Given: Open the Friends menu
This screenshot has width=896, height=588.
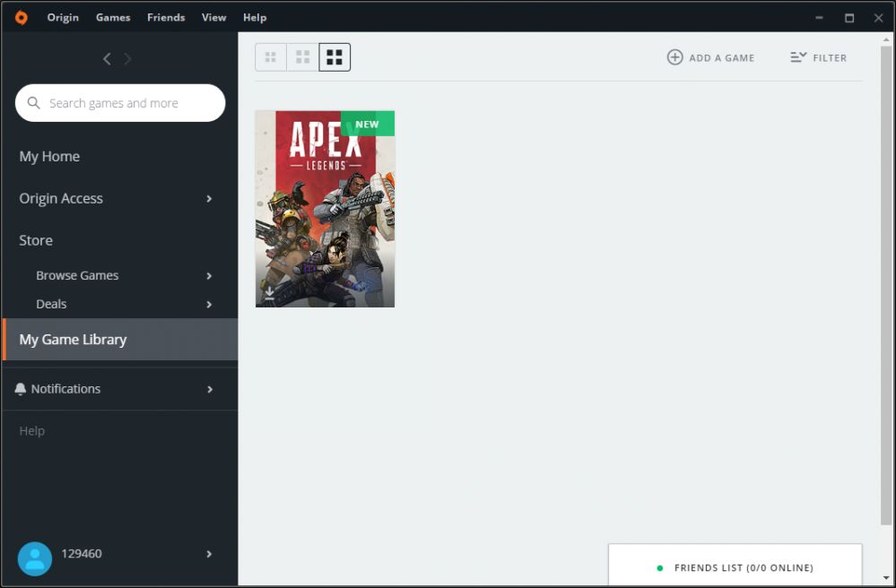Looking at the screenshot, I should point(166,18).
